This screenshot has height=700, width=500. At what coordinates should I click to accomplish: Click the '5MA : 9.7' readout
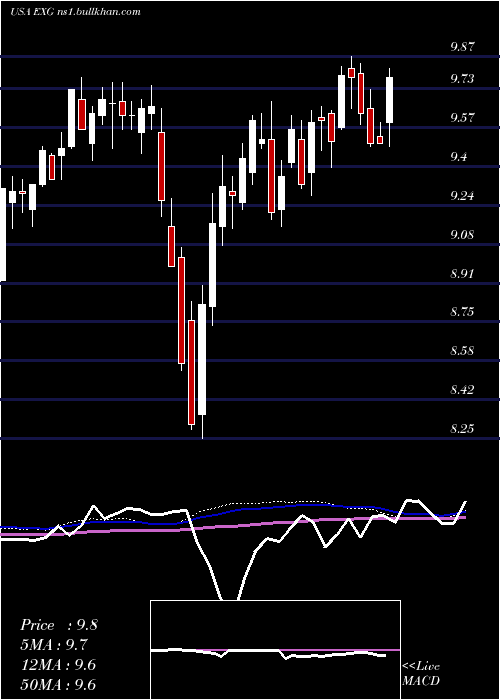coord(54,645)
